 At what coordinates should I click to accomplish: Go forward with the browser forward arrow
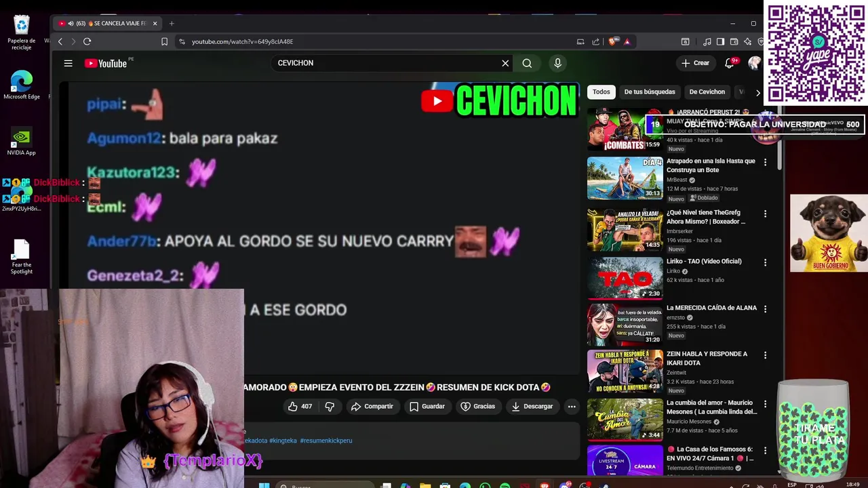(73, 41)
